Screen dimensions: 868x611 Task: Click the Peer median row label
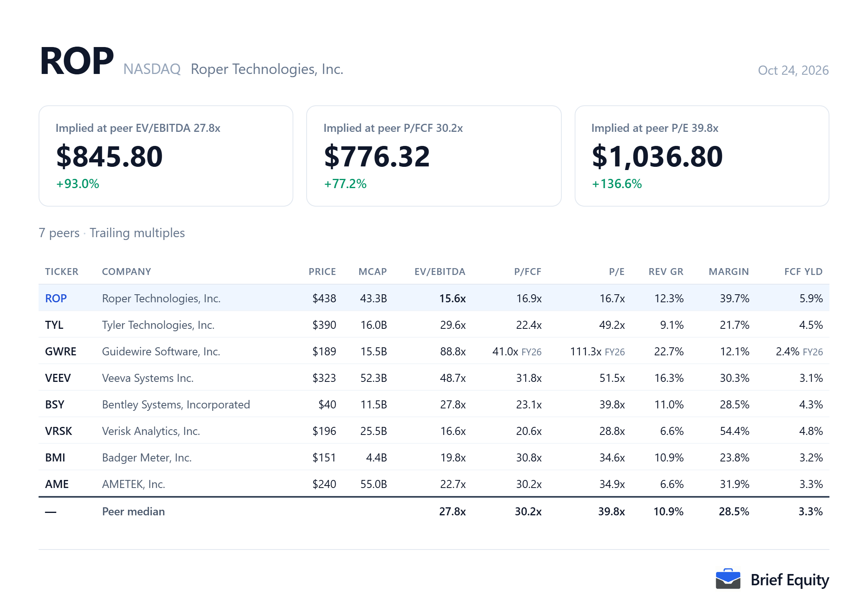(133, 511)
